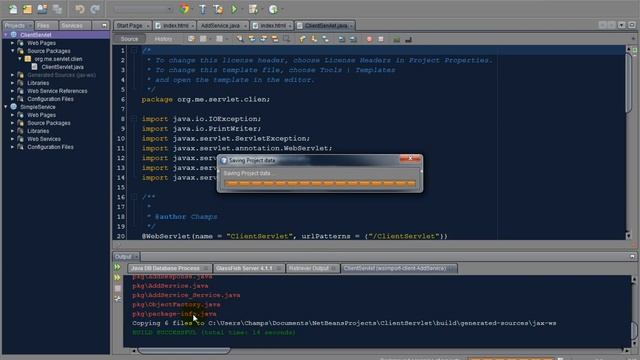This screenshot has height=360, width=640.
Task: Click the code fold marker on line 16
Action: (133, 197)
